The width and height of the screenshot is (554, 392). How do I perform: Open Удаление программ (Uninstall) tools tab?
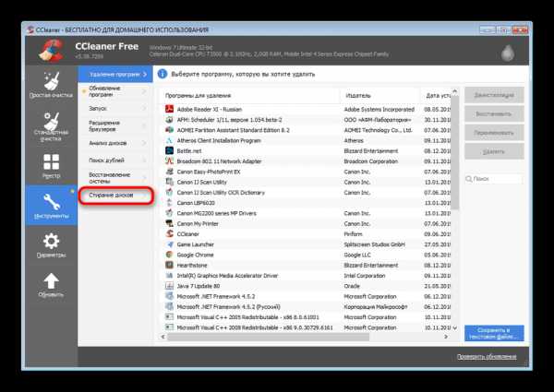point(115,75)
